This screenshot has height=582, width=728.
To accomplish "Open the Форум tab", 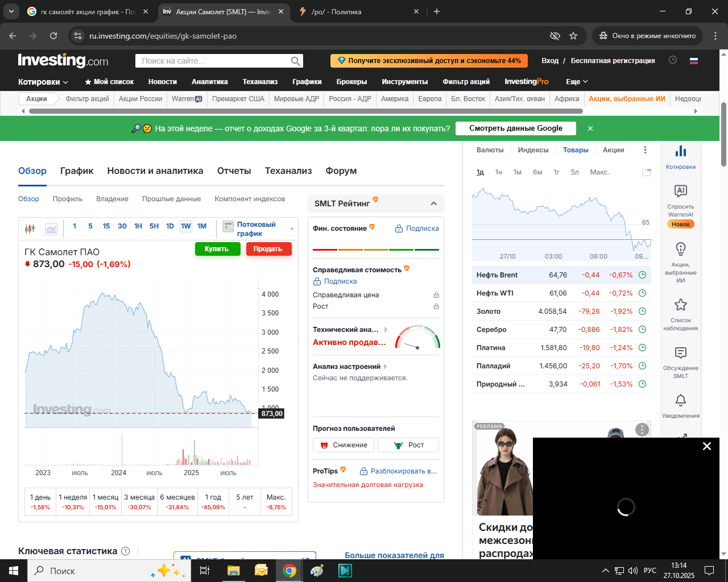I will pos(341,171).
